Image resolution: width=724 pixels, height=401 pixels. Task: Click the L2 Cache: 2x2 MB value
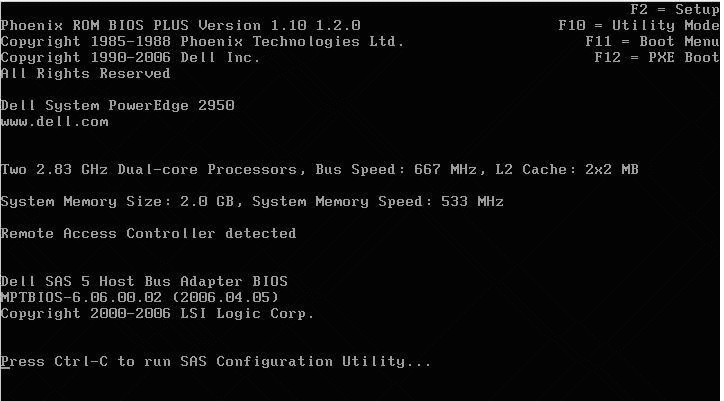pyautogui.click(x=566, y=169)
